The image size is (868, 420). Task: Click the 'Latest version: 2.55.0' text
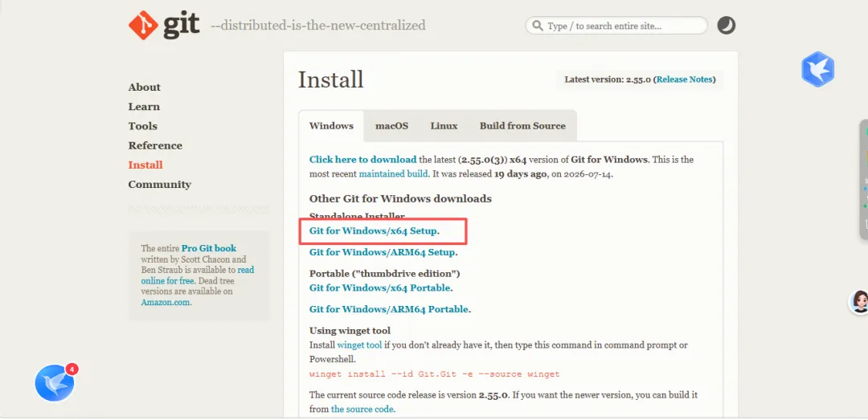click(x=608, y=80)
